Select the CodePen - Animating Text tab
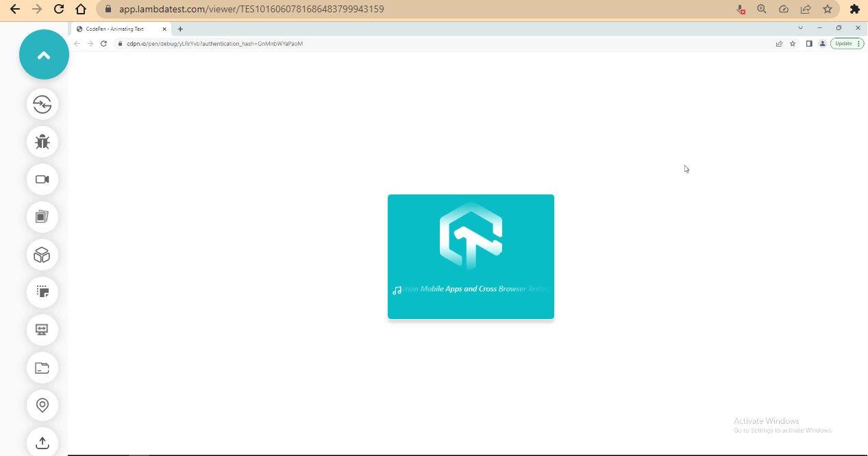868x456 pixels. tap(116, 29)
